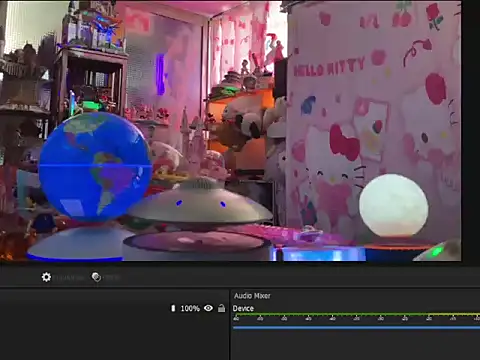
Task: Toggle the source lock icon
Action: [221, 308]
